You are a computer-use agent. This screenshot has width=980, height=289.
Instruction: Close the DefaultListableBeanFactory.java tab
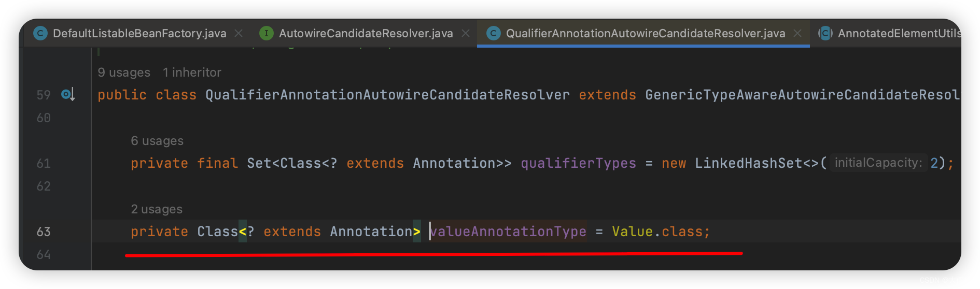point(239,33)
